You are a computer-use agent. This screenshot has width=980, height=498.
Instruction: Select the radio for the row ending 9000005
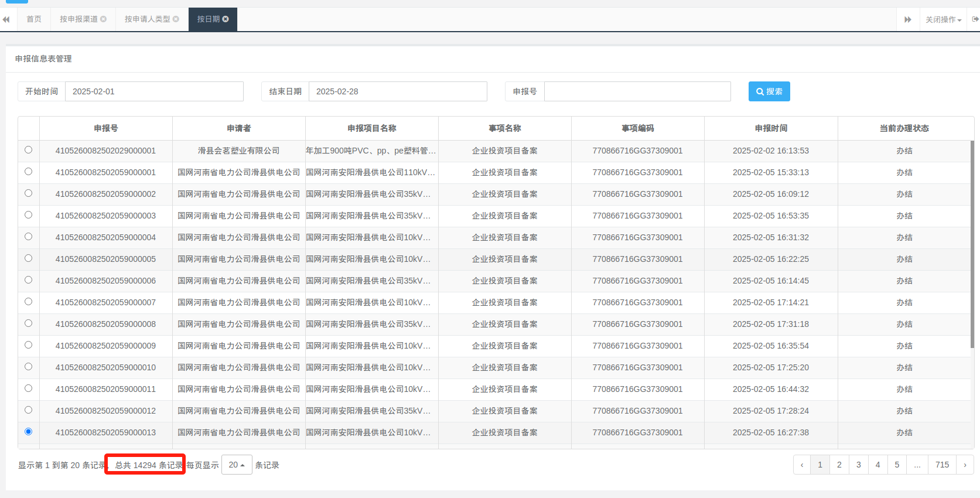point(28,258)
